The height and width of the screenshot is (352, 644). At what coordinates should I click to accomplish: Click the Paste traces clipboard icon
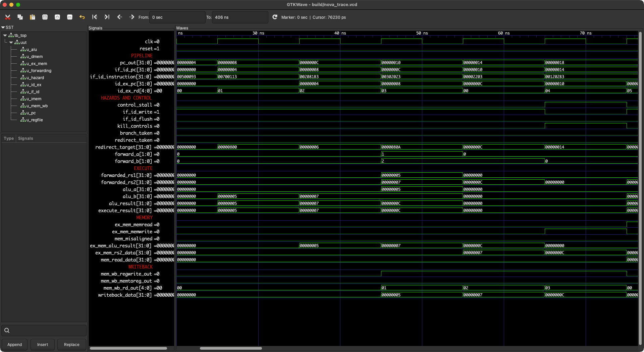click(33, 17)
